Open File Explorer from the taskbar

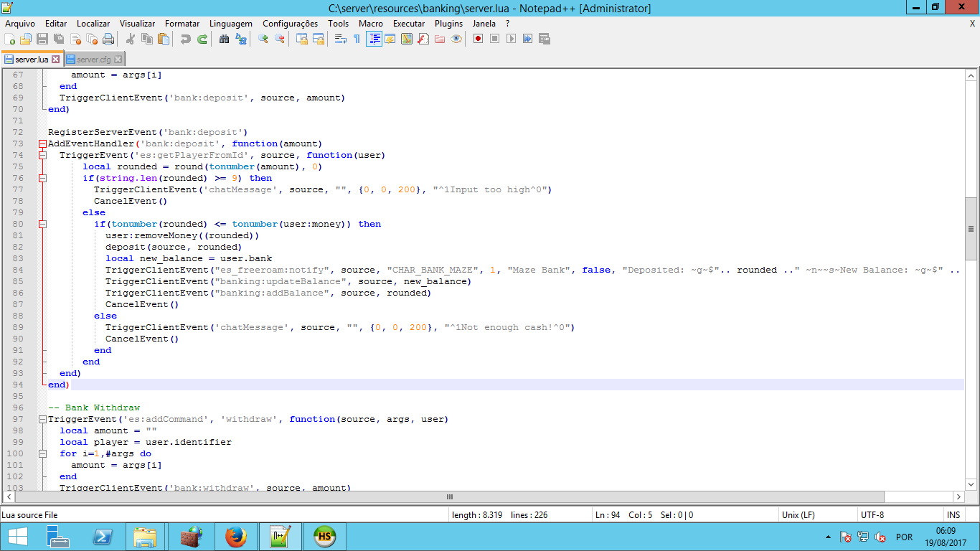(x=146, y=537)
